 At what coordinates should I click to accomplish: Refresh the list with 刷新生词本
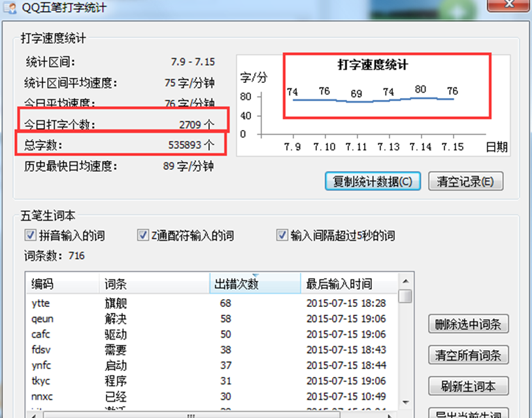coord(469,386)
